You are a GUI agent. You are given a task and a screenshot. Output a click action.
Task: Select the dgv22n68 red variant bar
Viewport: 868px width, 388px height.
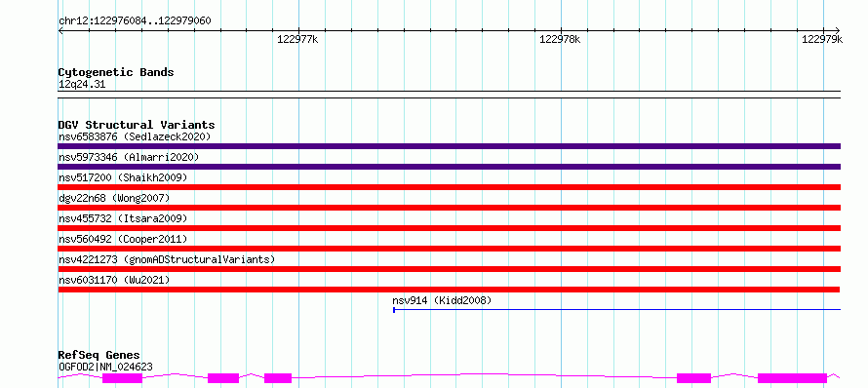pyautogui.click(x=449, y=208)
